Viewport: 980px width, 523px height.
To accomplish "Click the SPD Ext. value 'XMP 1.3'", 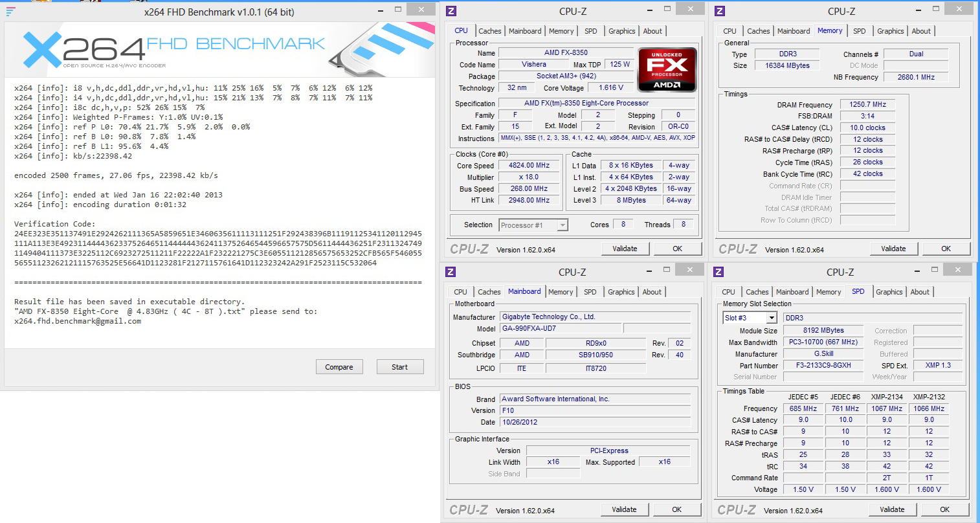I will (x=939, y=365).
